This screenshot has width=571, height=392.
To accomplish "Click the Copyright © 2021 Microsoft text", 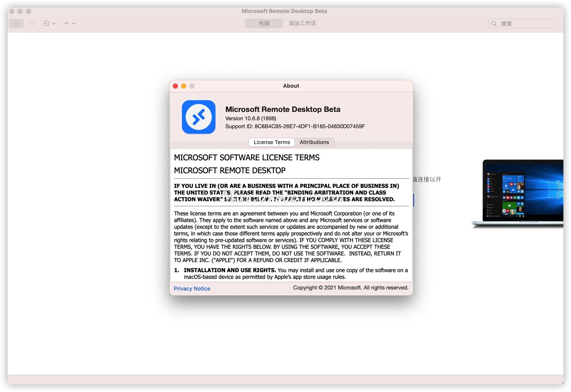I will coord(351,288).
